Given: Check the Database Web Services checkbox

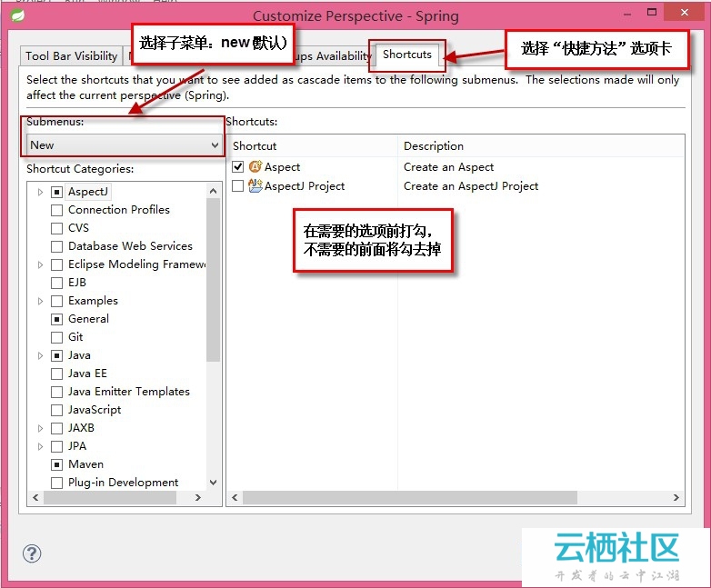Looking at the screenshot, I should coord(56,246).
